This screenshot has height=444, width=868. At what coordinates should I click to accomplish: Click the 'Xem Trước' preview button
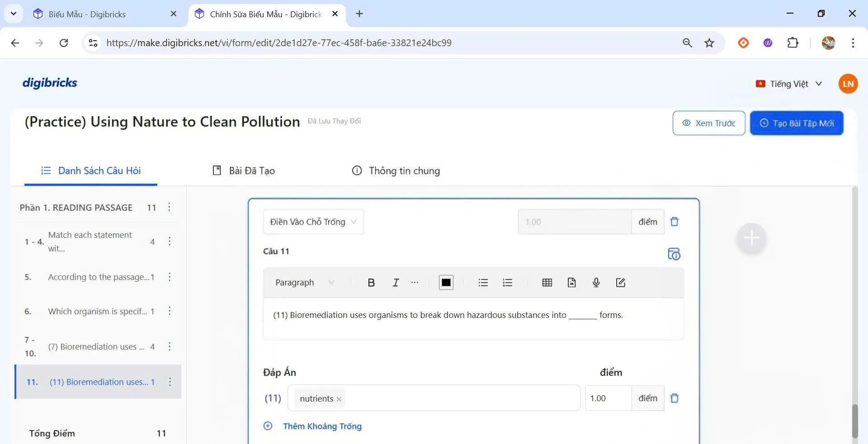tap(708, 123)
